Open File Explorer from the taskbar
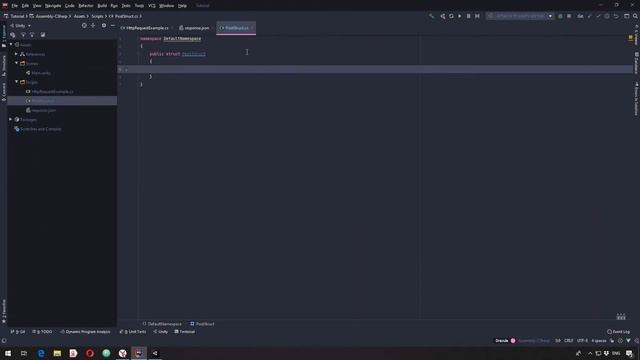Screen dimensions: 640x360 tap(57, 353)
